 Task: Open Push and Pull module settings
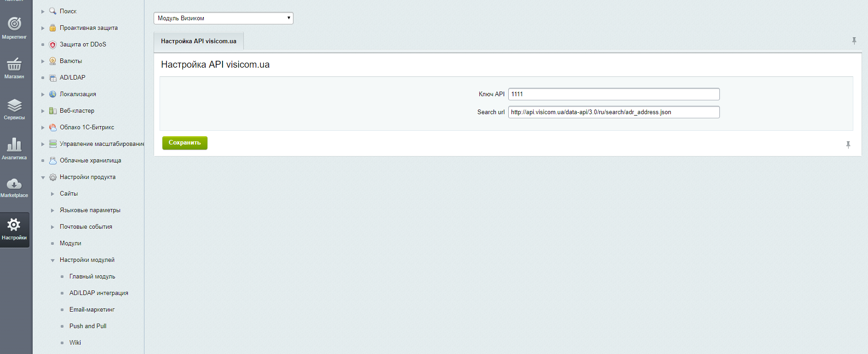[x=88, y=326]
